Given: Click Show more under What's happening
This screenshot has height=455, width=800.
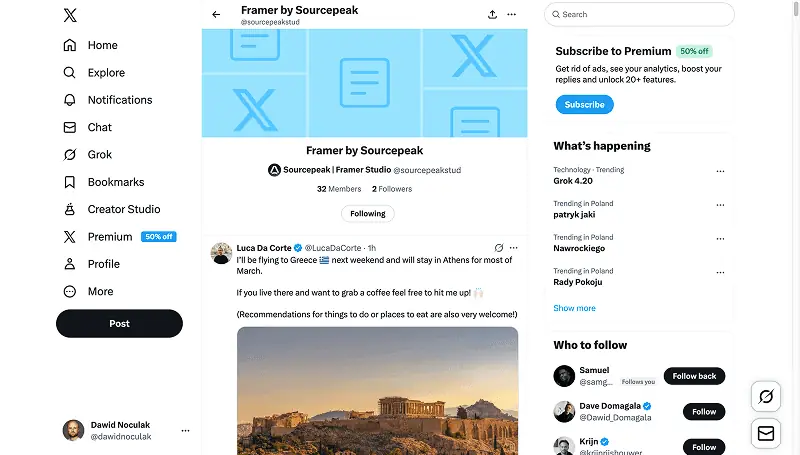Looking at the screenshot, I should pyautogui.click(x=574, y=308).
